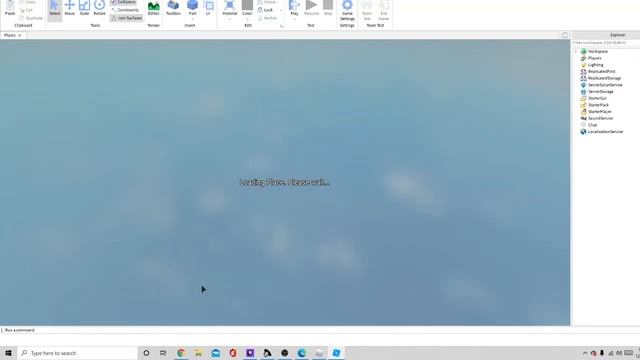The height and width of the screenshot is (360, 640).
Task: Open Task View in taskbar
Action: (x=163, y=353)
